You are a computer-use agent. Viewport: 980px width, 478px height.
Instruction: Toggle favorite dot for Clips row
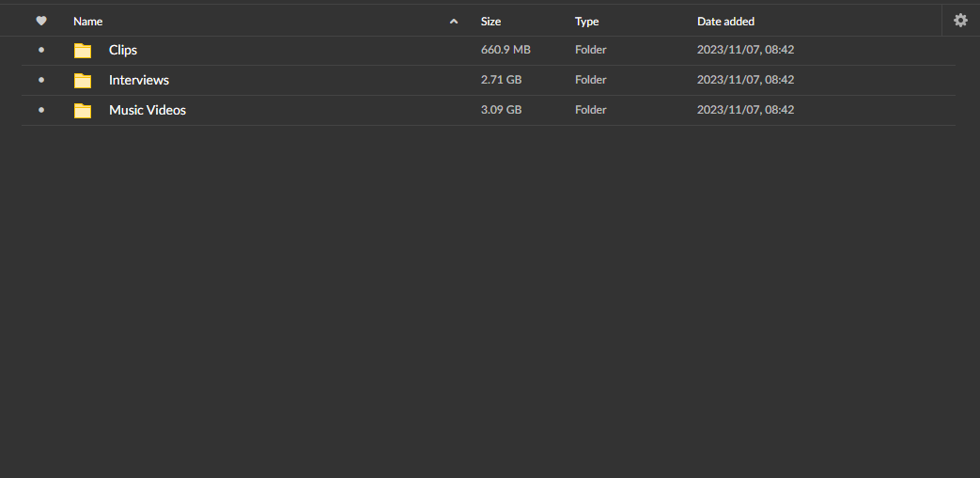pyautogui.click(x=41, y=50)
